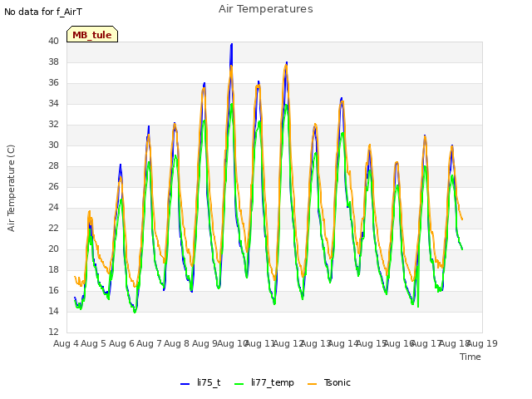Click the green li77_temp legend swatch

pyautogui.click(x=239, y=384)
